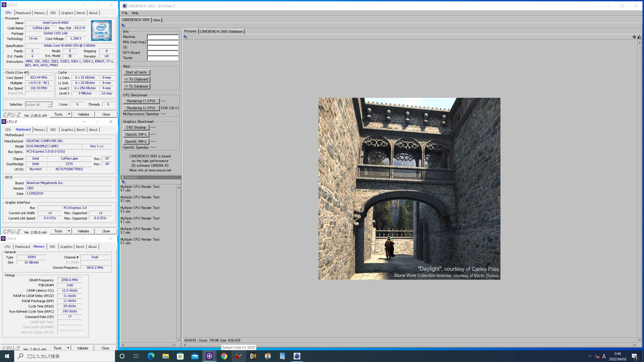Click console scrollbar down arrow

tap(179, 340)
